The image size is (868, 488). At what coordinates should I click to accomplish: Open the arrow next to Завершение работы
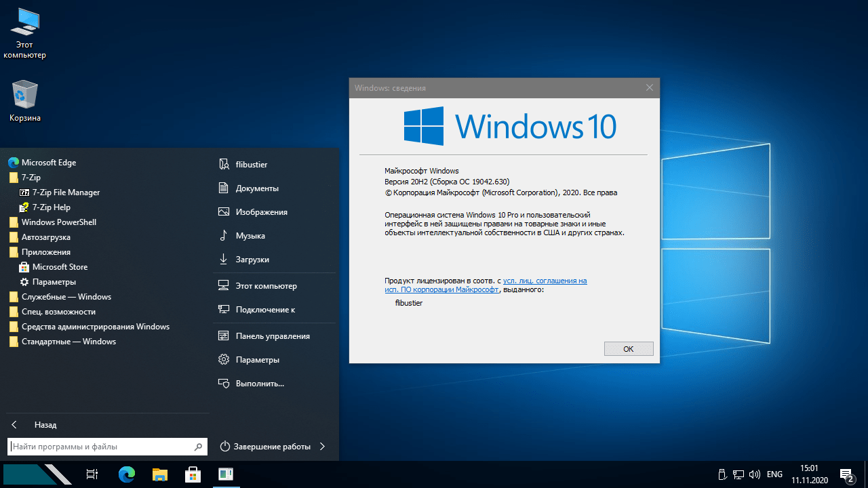tap(321, 446)
